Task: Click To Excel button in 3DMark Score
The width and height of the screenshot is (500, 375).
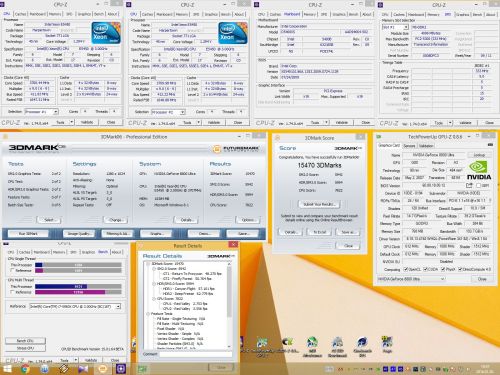Action: 319,232
